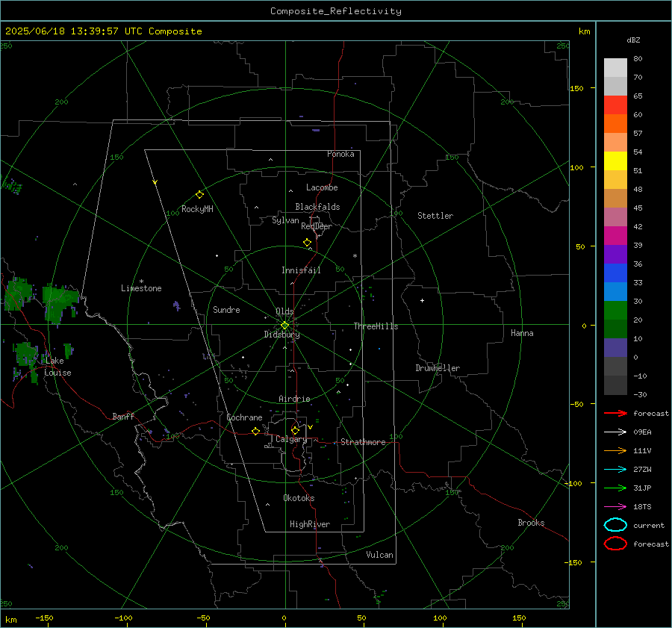Click the yellow diamond marker near RockyMH
This screenshot has height=628, width=672.
199,195
